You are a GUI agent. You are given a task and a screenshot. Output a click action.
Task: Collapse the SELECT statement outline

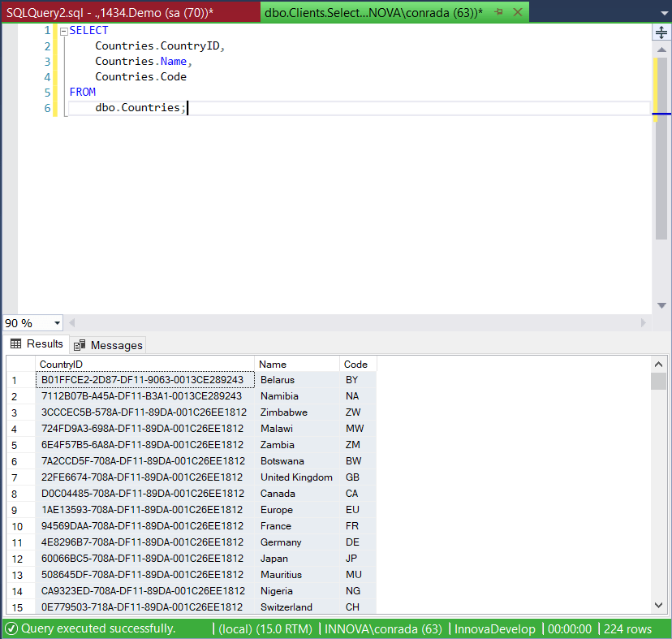[x=63, y=31]
